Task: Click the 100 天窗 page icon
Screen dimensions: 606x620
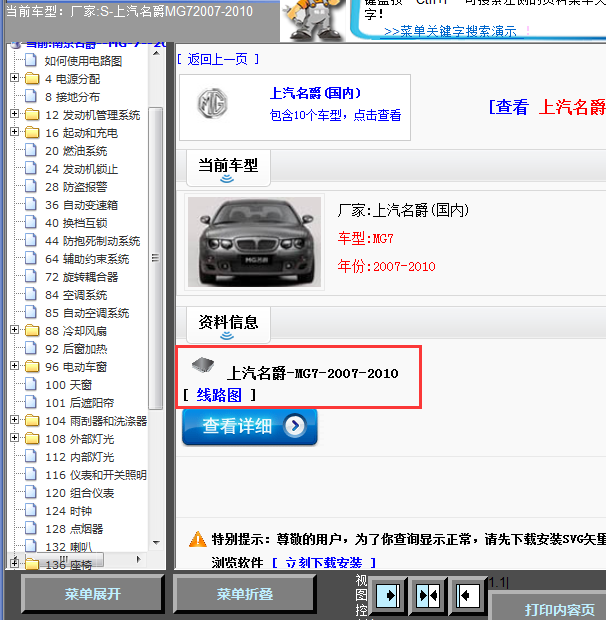Action: pyautogui.click(x=31, y=384)
